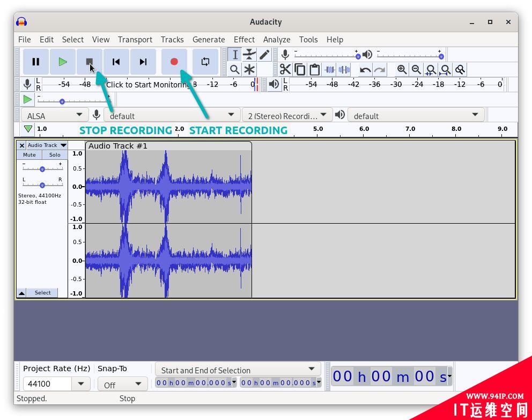Click the playback volume slider handle

coord(441,57)
